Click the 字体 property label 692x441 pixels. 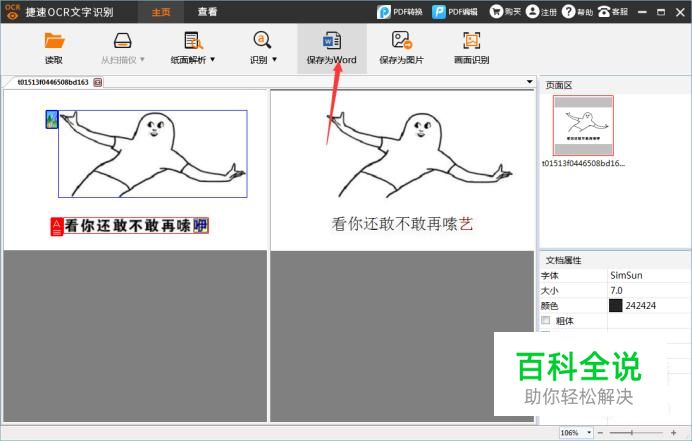(x=550, y=275)
